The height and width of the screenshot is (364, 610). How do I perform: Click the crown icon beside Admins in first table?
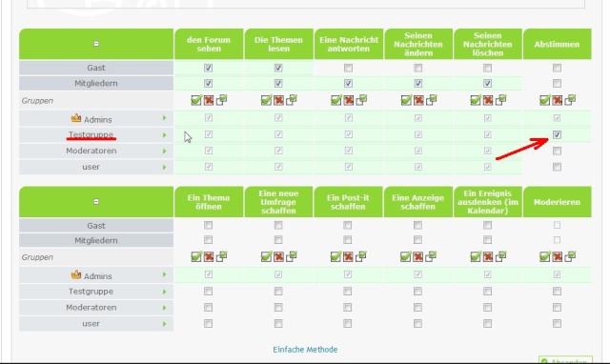(x=76, y=118)
